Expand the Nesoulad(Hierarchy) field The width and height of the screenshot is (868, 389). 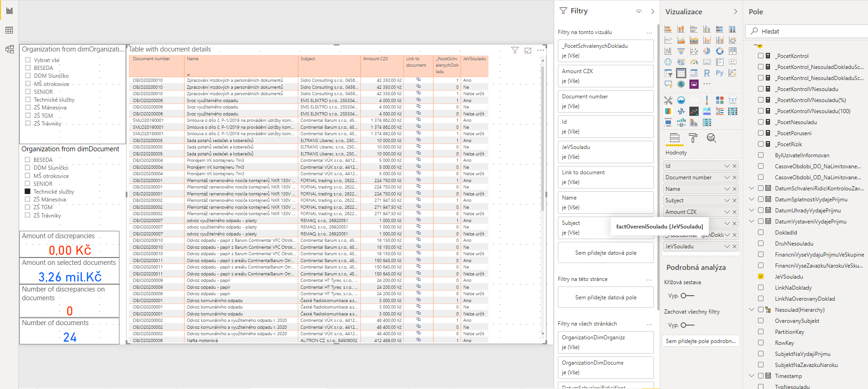point(752,309)
